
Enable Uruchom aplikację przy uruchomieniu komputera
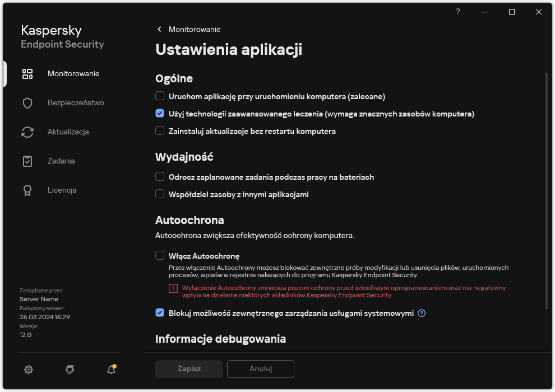(x=159, y=96)
